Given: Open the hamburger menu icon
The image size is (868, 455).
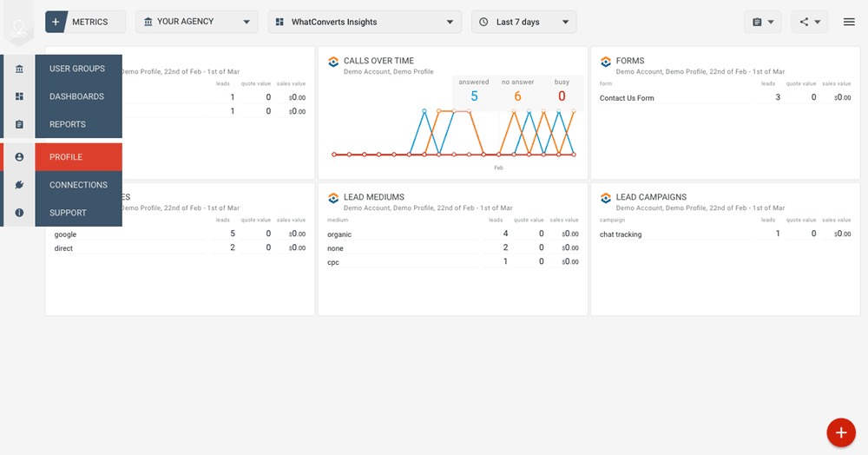Looking at the screenshot, I should 849,22.
